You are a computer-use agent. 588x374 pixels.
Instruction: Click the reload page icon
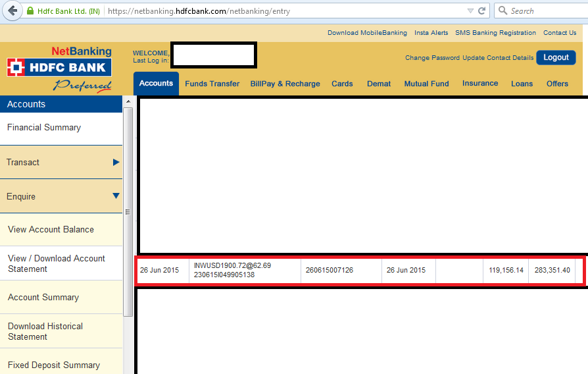[482, 11]
